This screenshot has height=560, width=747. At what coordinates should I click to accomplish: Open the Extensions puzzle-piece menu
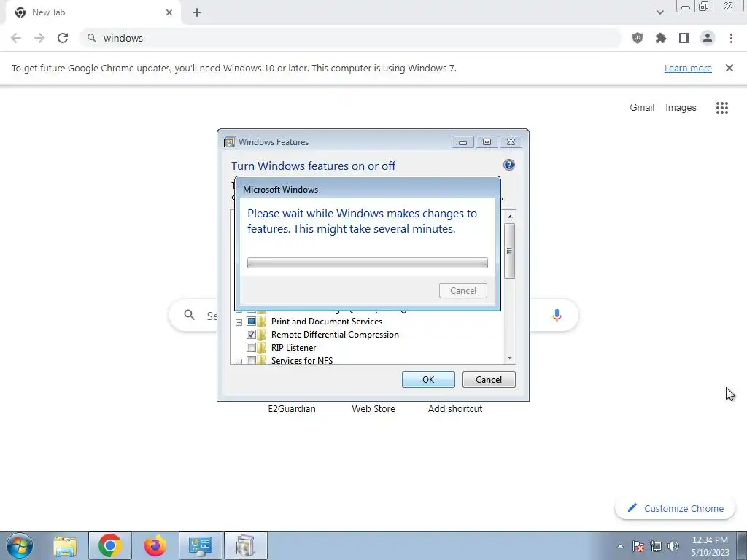661,38
